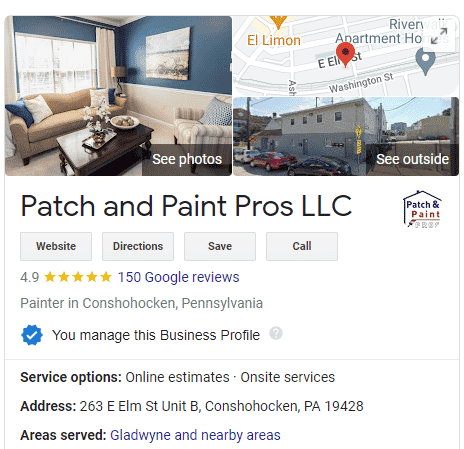The image size is (464, 449).
Task: Open the Patch & Paint logo image
Action: pyautogui.click(x=423, y=209)
